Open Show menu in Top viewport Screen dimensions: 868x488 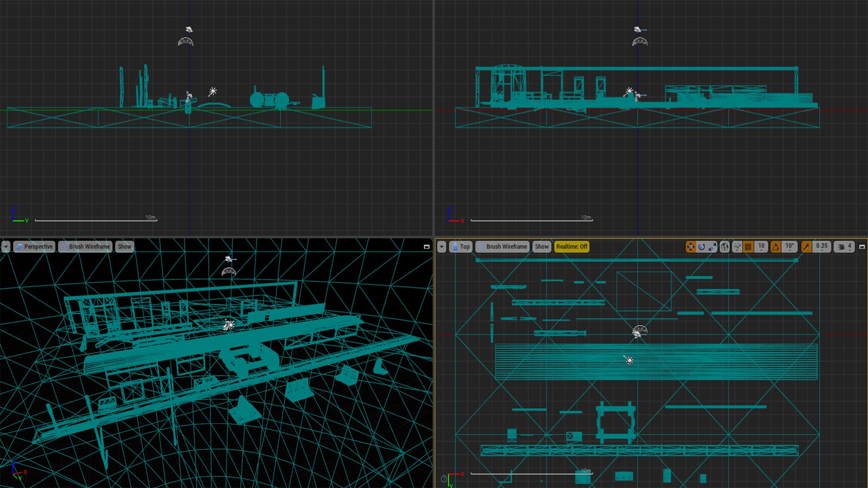542,247
